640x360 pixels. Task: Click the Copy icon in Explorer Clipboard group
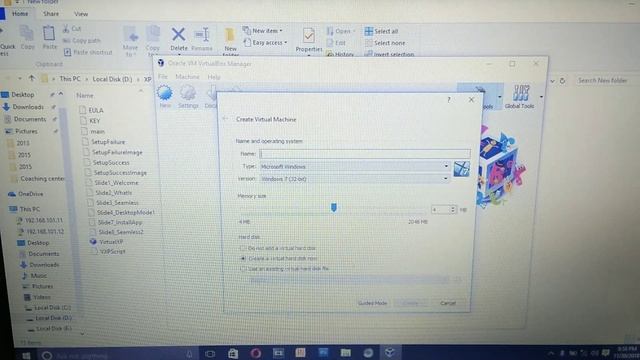[27, 33]
